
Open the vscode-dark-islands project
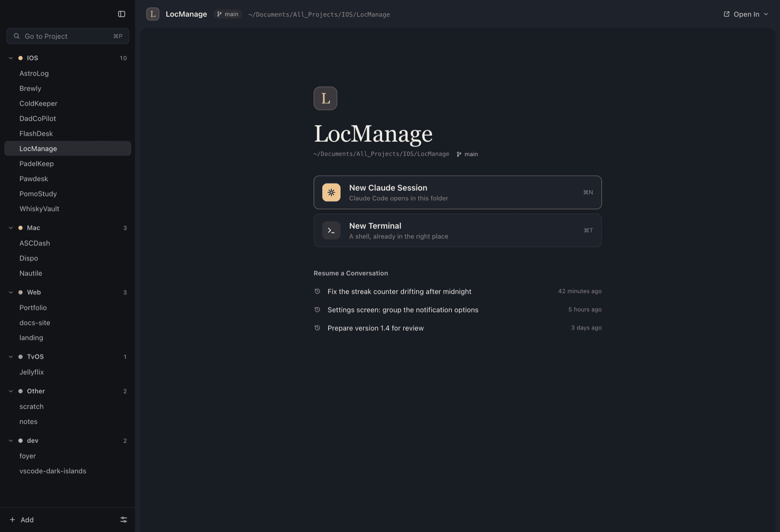pyautogui.click(x=68, y=471)
